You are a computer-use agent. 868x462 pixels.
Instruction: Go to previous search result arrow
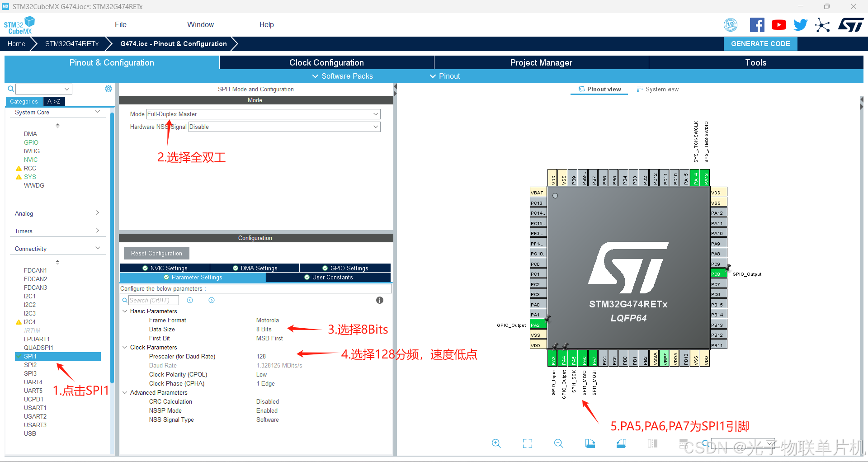tap(190, 300)
